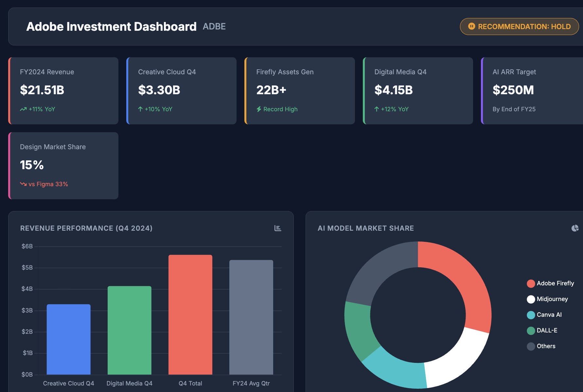This screenshot has width=583, height=392.
Task: Toggle Midjourney series in the legend
Action: [547, 299]
